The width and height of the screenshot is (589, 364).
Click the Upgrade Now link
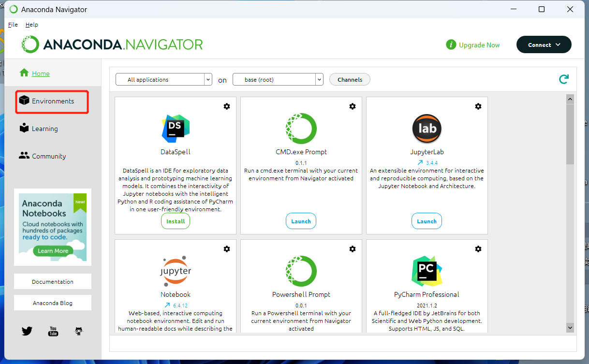pyautogui.click(x=479, y=45)
